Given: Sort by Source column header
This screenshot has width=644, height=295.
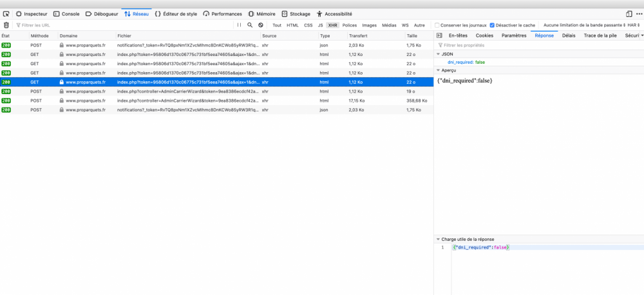Looking at the screenshot, I should 290,35.
